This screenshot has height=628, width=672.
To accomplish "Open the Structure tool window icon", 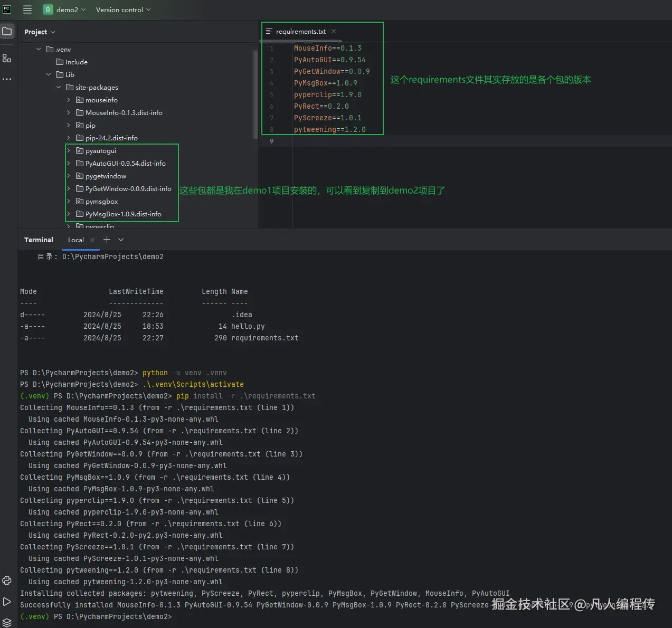I will [7, 59].
